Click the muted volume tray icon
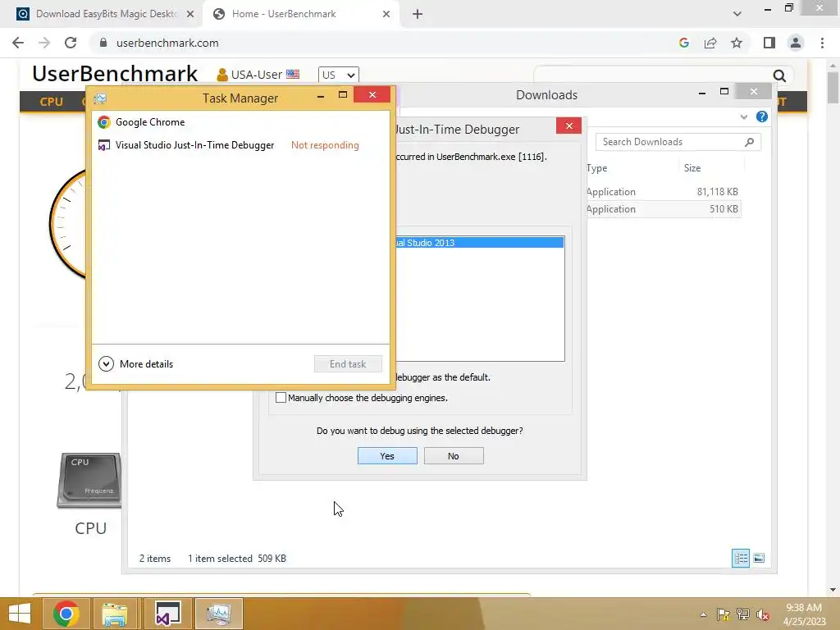This screenshot has height=630, width=840. (763, 614)
